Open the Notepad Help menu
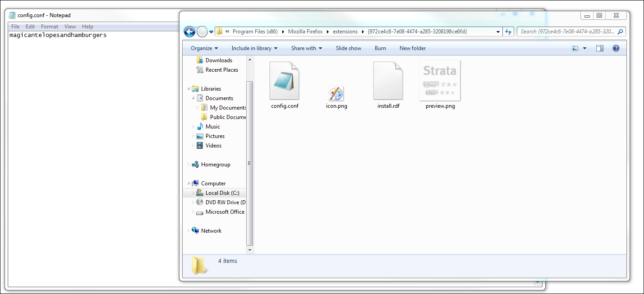The width and height of the screenshot is (644, 294). tap(87, 27)
